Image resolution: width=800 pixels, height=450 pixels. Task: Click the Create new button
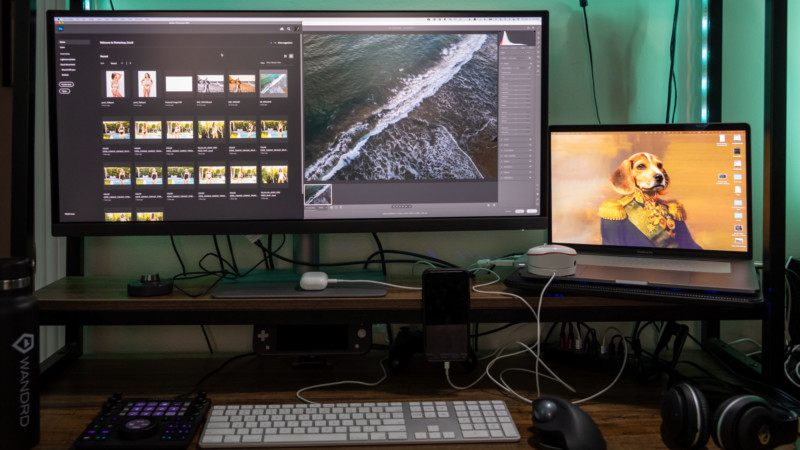pyautogui.click(x=66, y=84)
